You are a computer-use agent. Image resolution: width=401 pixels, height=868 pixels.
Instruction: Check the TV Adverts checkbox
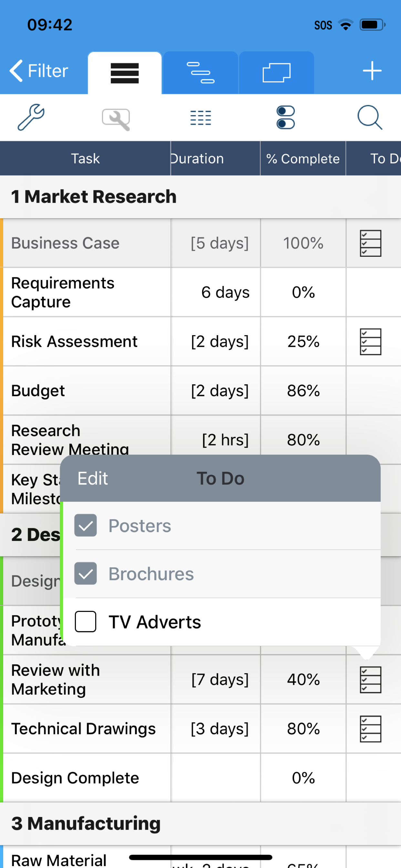(x=86, y=622)
